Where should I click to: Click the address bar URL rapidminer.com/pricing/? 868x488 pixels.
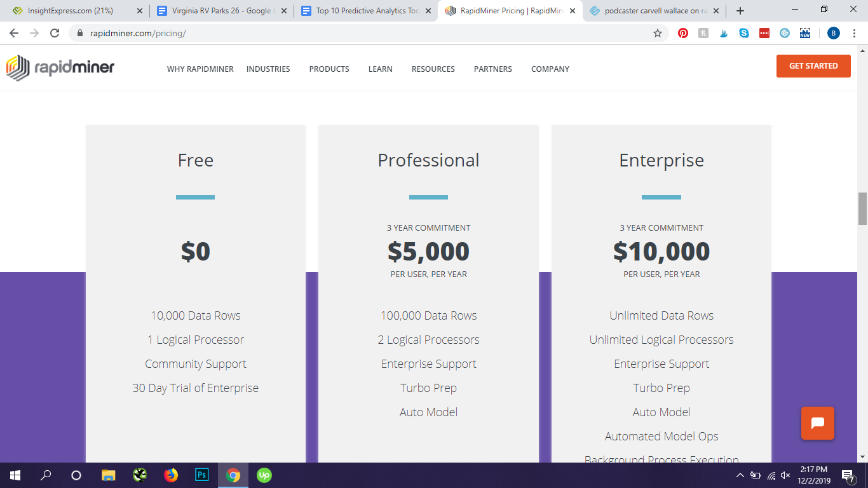pyautogui.click(x=138, y=33)
